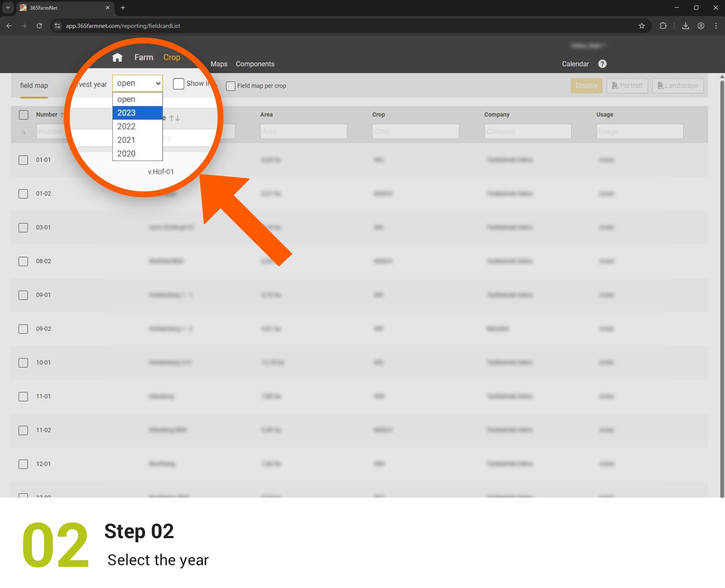Bookmark this page with the star icon
This screenshot has height=588, width=725.
coord(642,26)
